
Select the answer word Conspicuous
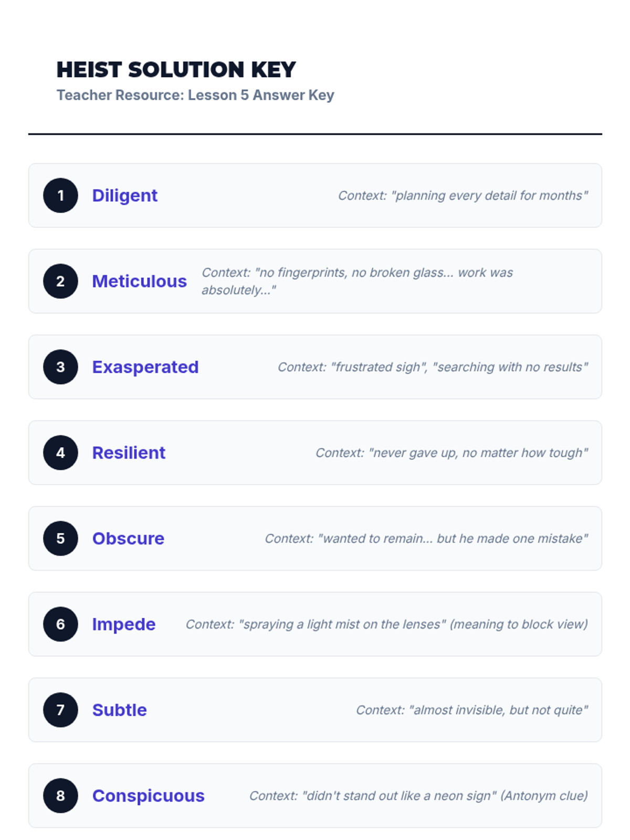point(148,796)
